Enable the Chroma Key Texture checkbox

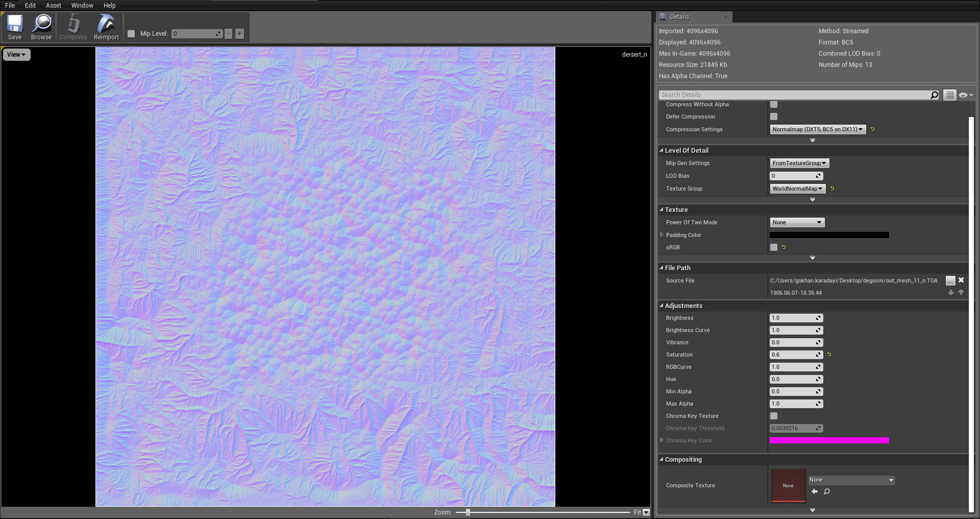point(774,416)
